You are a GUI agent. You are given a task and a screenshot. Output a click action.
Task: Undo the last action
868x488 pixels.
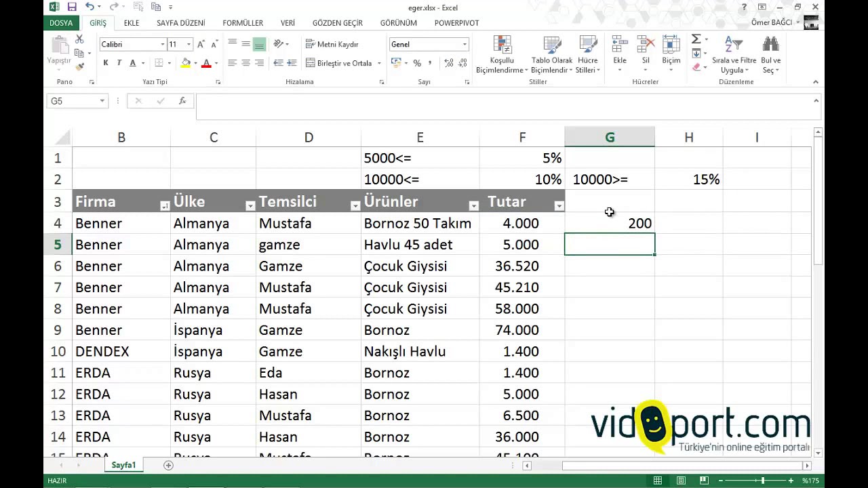click(89, 7)
